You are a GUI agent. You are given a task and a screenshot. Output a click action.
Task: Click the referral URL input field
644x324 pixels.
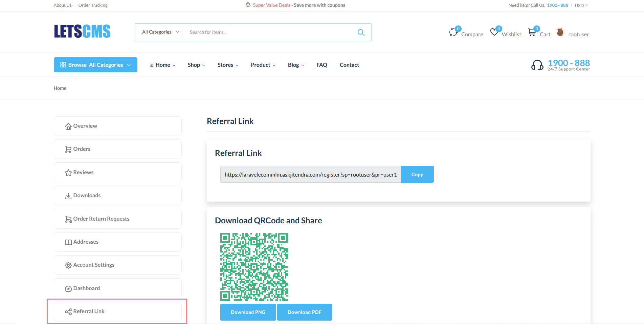coord(310,174)
